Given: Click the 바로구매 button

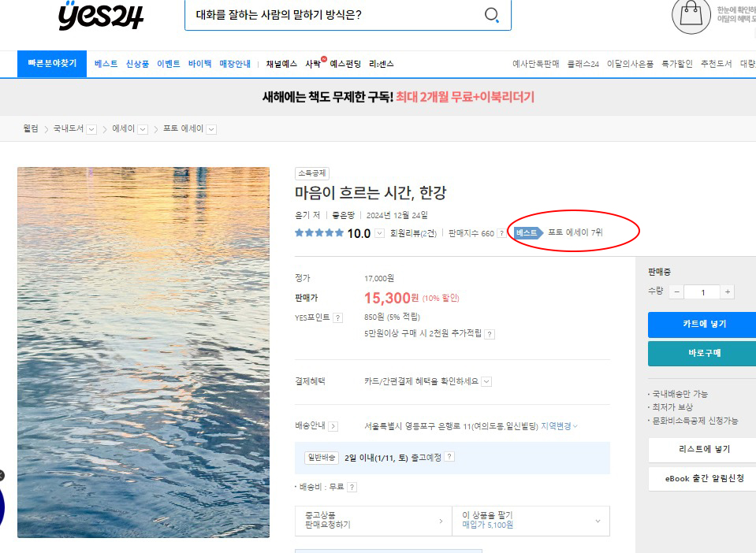Looking at the screenshot, I should click(x=702, y=354).
